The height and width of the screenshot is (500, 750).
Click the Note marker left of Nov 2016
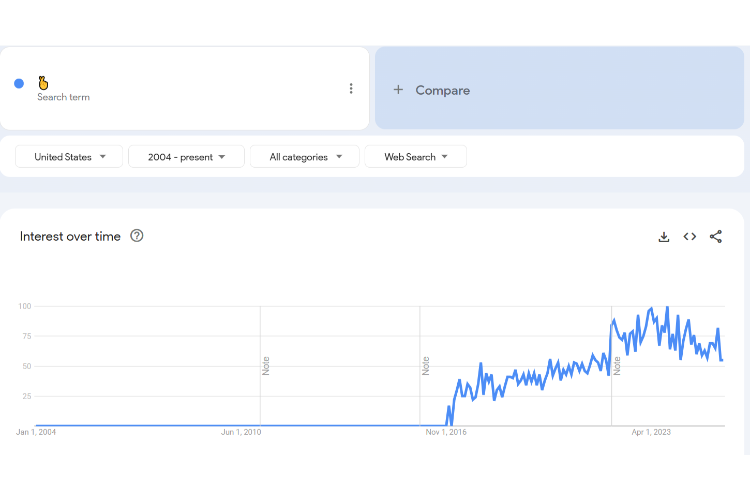click(426, 365)
